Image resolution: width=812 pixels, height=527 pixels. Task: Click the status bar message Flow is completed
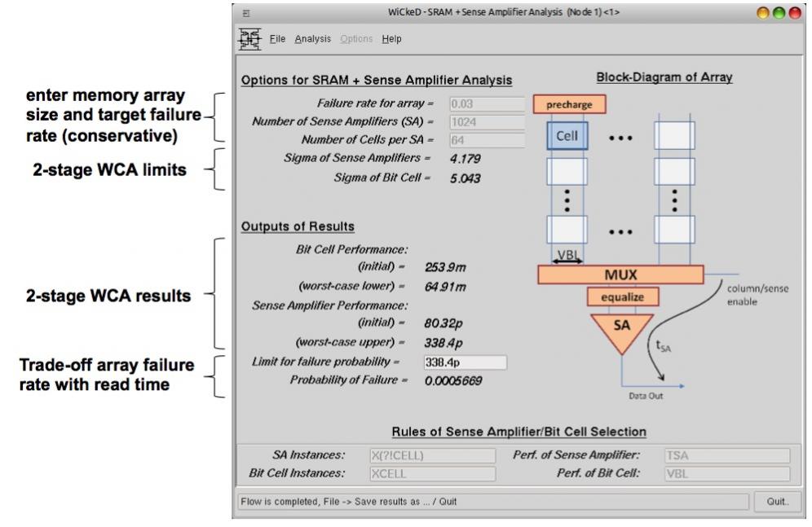tap(348, 502)
